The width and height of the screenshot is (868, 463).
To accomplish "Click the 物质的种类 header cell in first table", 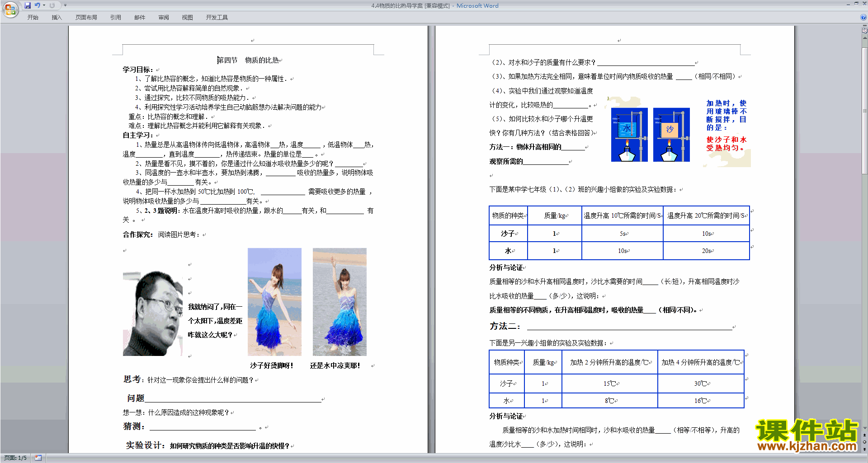I will pyautogui.click(x=508, y=216).
